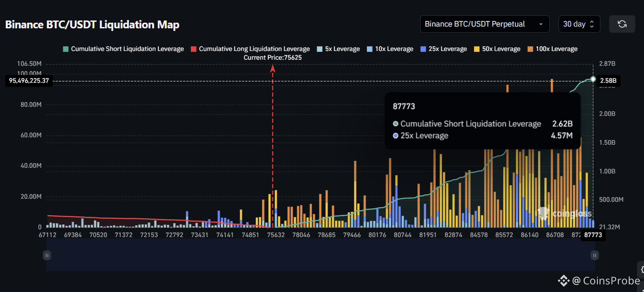The image size is (644, 292).
Task: Click the red legend square for long liquidation
Action: pyautogui.click(x=193, y=48)
